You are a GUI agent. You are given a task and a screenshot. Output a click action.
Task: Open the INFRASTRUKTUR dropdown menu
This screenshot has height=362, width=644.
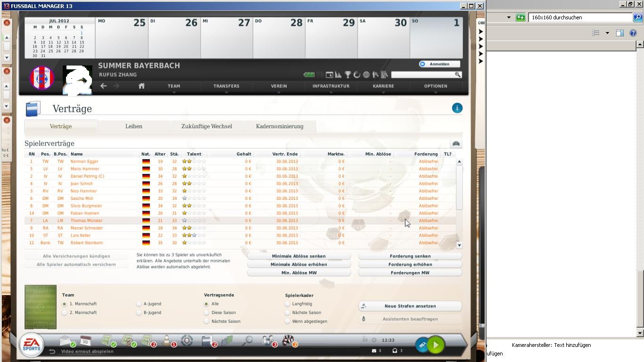pos(331,87)
